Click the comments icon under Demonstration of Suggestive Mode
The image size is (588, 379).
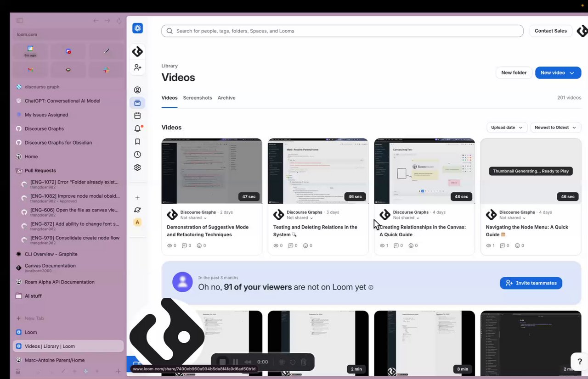click(x=184, y=245)
